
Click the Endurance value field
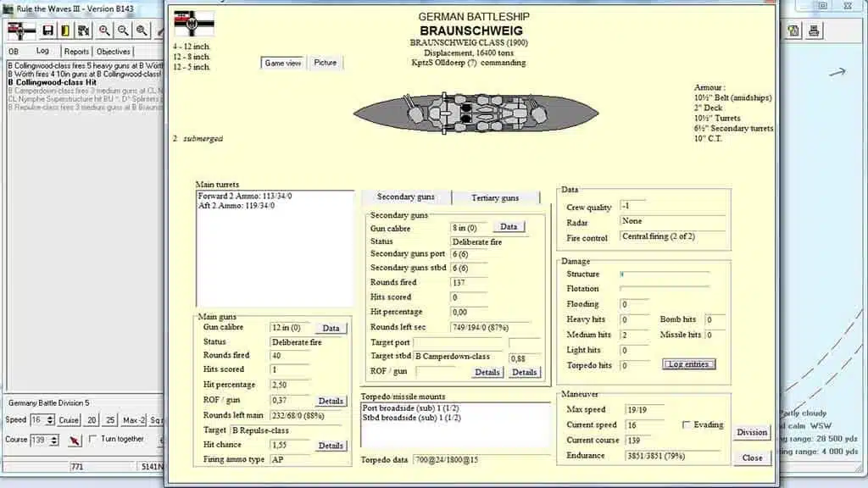(x=673, y=457)
